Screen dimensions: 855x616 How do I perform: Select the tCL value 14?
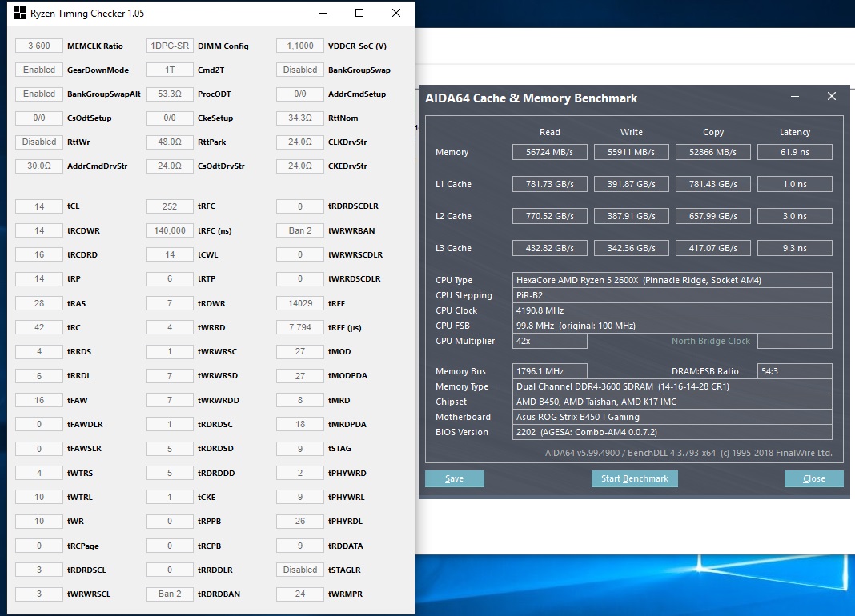click(x=39, y=206)
